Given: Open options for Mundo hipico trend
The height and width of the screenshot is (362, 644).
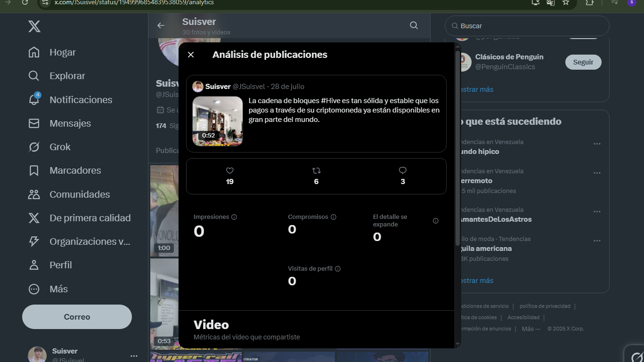Looking at the screenshot, I should 597,144.
